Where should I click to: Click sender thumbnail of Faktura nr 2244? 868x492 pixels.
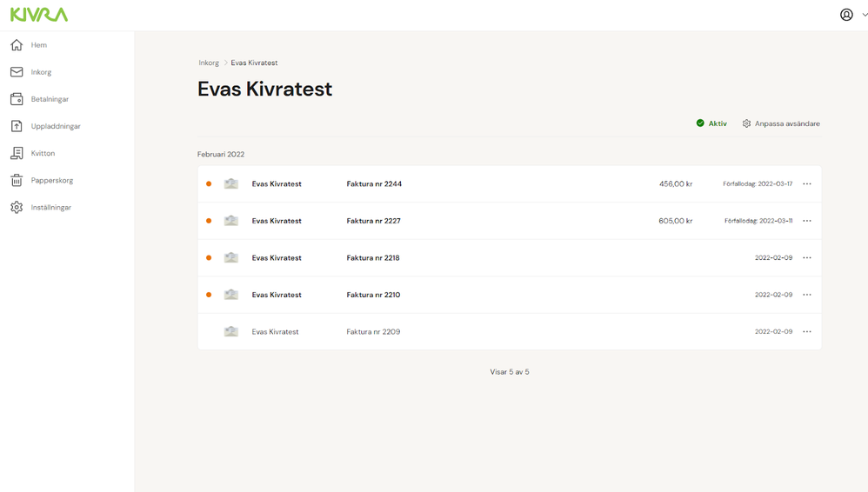coord(230,183)
